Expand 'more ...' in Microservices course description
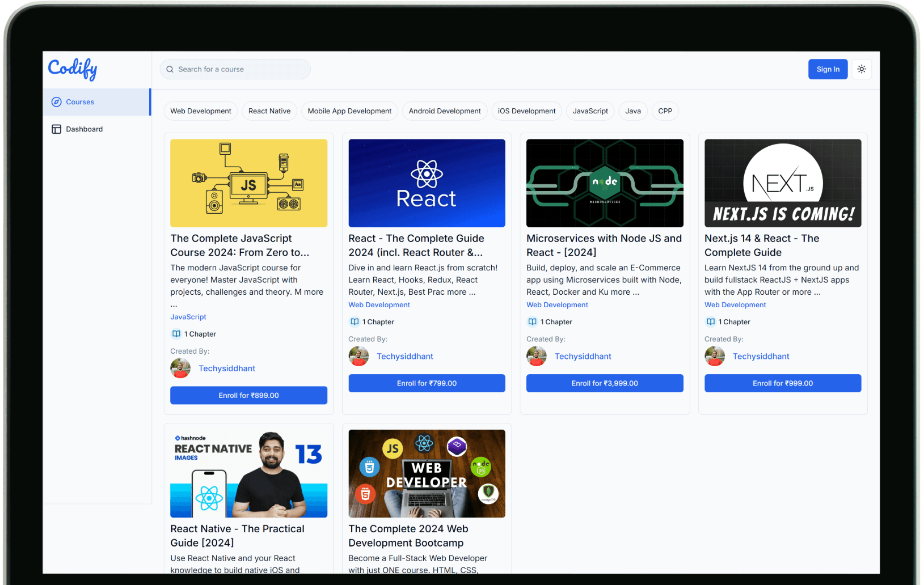 (x=625, y=292)
